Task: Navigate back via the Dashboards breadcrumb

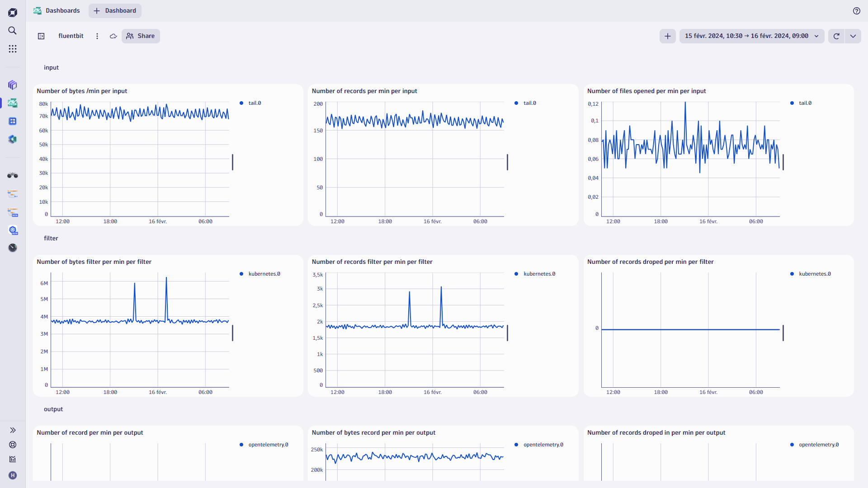Action: tap(62, 10)
